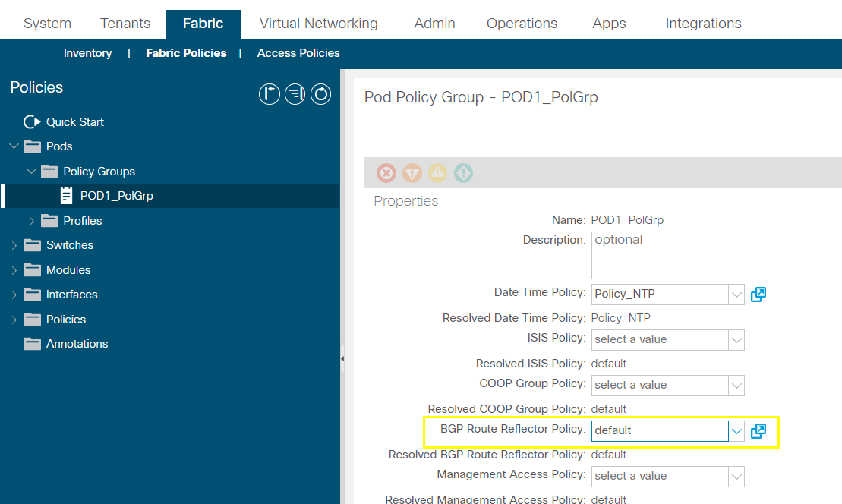The width and height of the screenshot is (842, 504).
Task: Open the Admin tab
Action: click(x=434, y=24)
